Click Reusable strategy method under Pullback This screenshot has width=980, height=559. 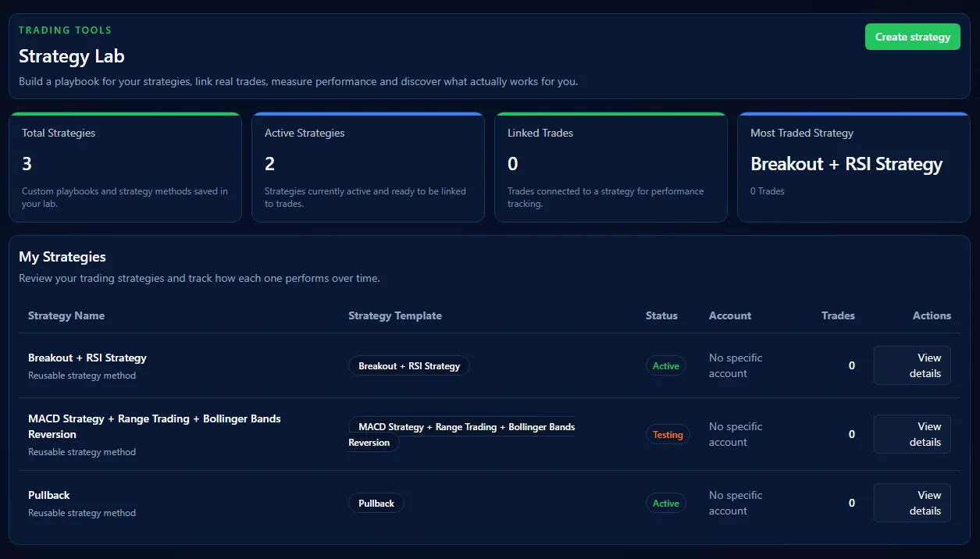[82, 513]
